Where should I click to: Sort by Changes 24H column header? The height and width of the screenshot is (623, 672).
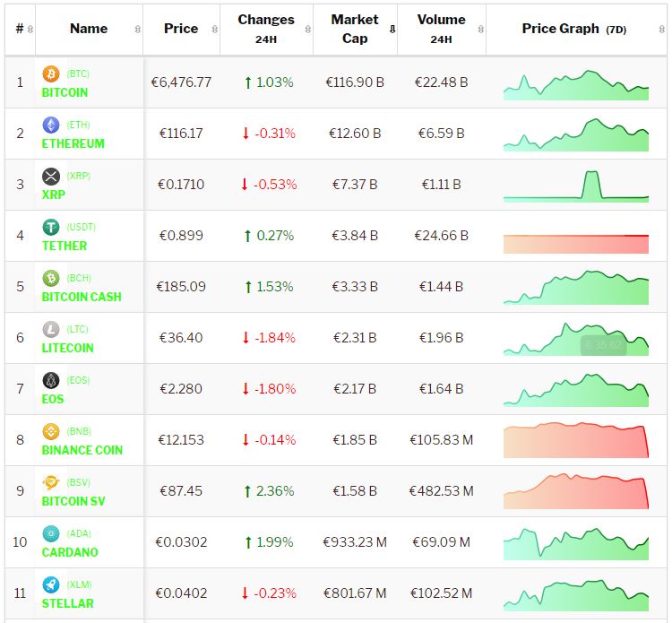point(266,29)
